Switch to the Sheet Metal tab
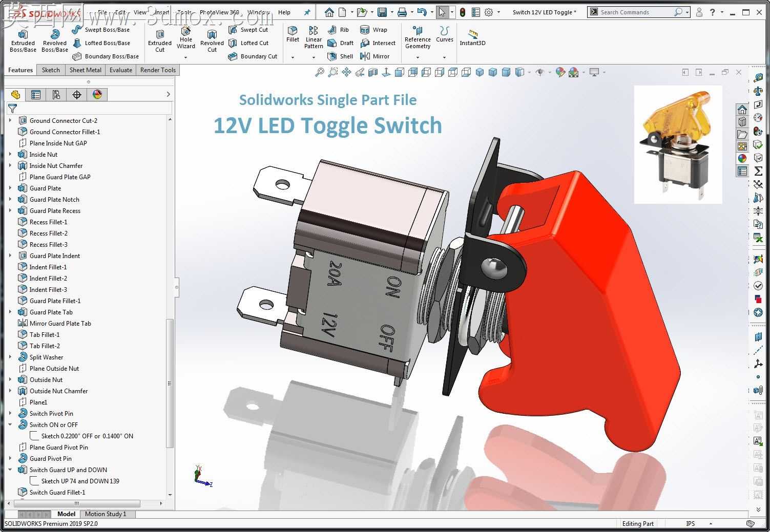Screen dimensions: 770x532 coord(86,70)
